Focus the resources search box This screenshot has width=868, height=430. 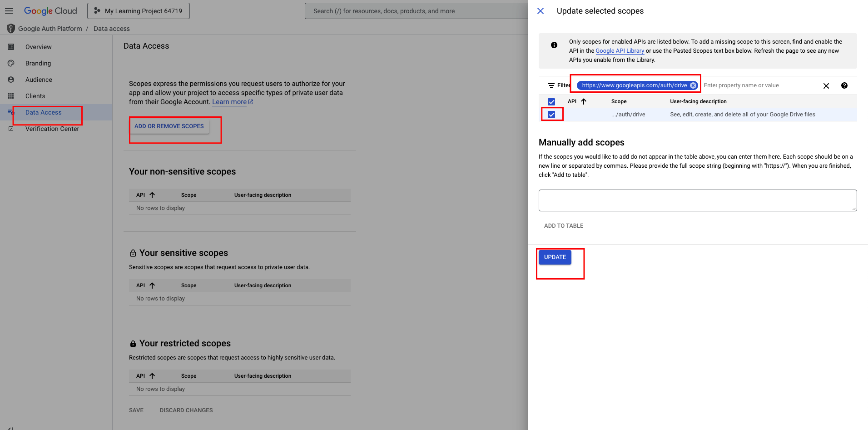tap(416, 11)
